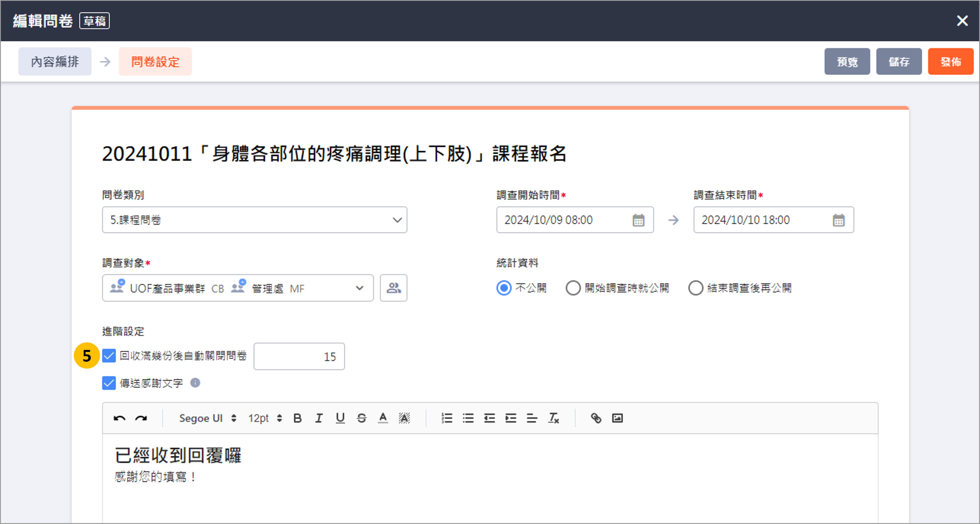Undo the last edit in the editor toolbar
This screenshot has height=524, width=980.
click(119, 419)
